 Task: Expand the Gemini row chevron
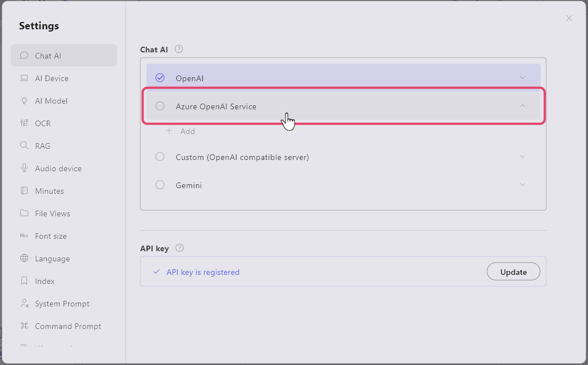pos(522,185)
